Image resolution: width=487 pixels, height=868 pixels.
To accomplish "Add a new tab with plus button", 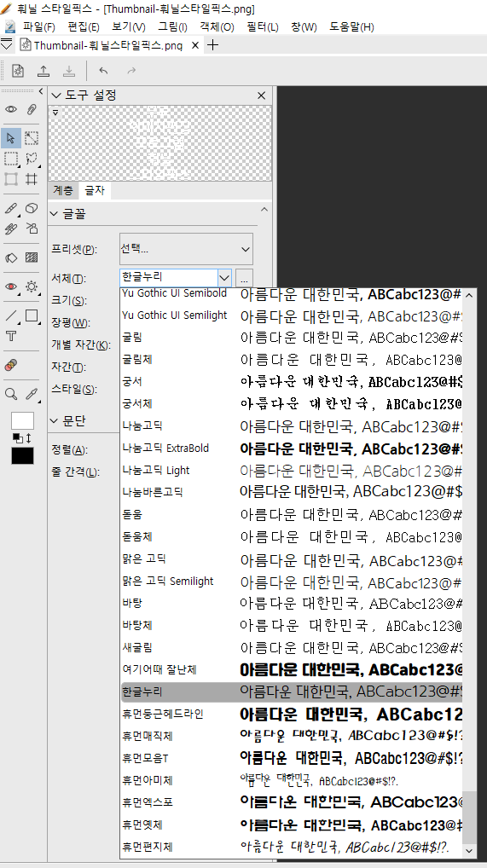I will [x=212, y=45].
